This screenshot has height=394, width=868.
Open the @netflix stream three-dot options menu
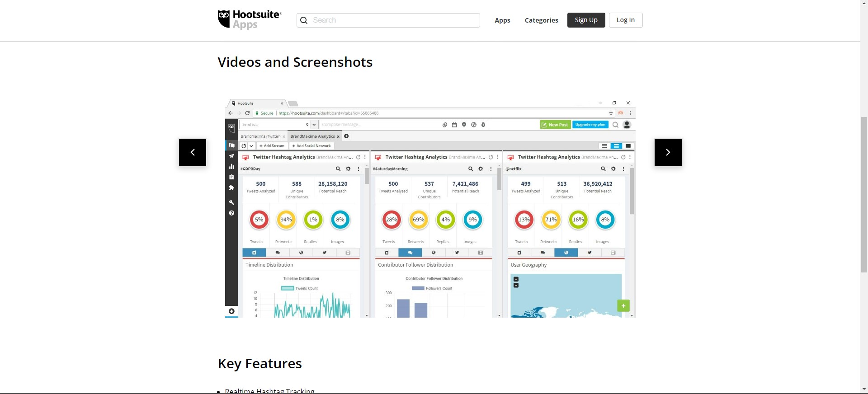tap(623, 169)
